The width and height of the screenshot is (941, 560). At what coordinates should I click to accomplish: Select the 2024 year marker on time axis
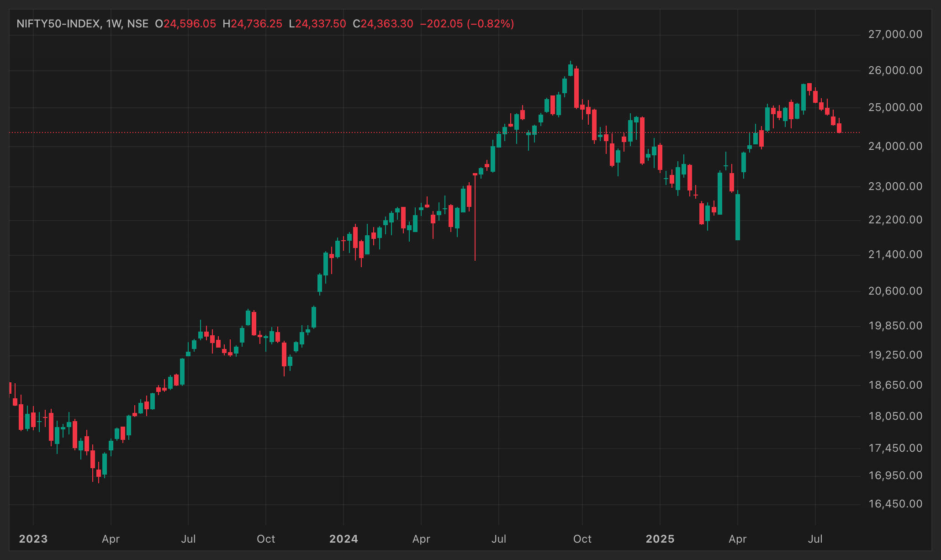tap(344, 539)
